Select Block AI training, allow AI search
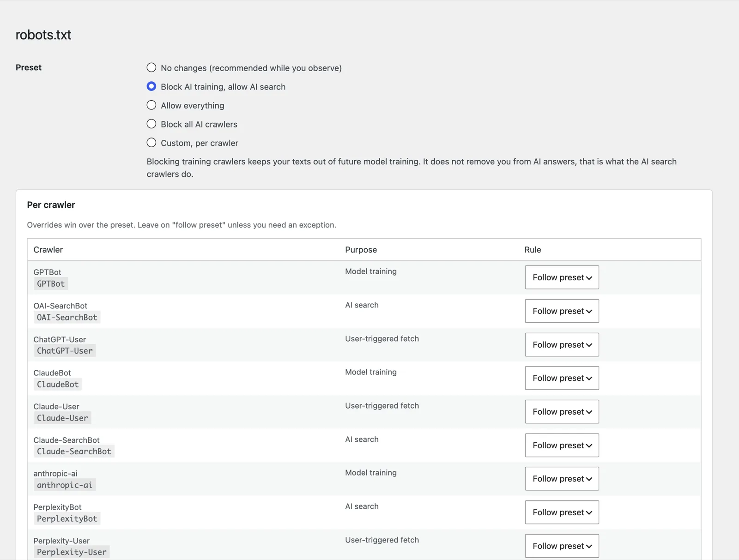739x560 pixels. (151, 86)
